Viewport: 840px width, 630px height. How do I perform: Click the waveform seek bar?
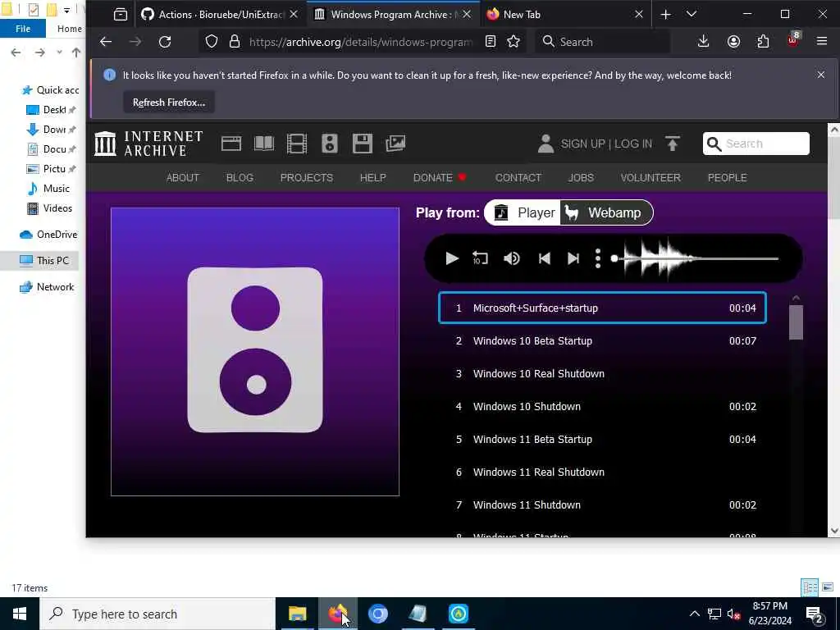coord(696,258)
